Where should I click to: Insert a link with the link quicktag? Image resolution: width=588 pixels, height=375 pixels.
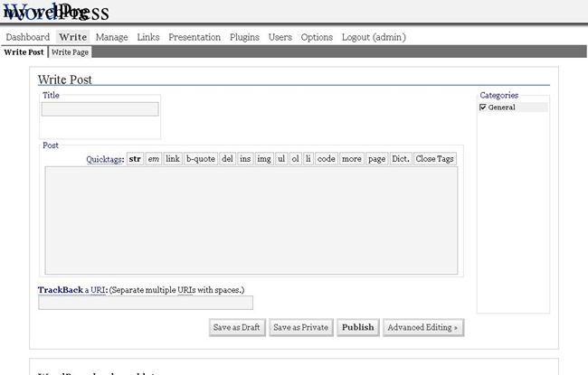coord(173,159)
